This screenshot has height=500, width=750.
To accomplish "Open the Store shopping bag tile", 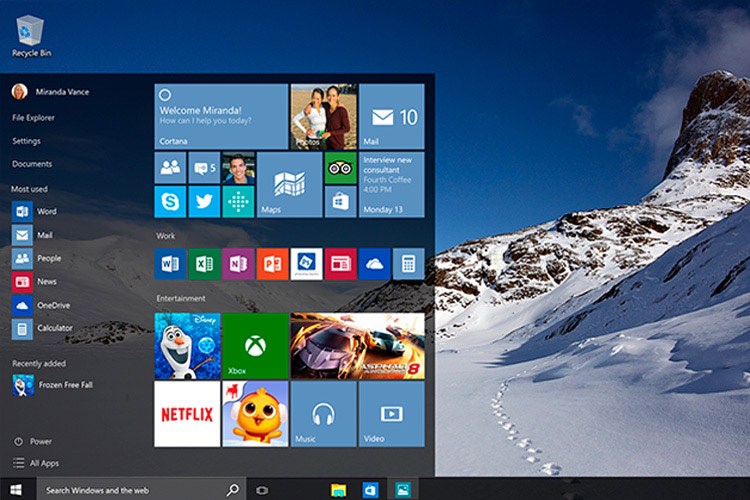I will [x=341, y=201].
